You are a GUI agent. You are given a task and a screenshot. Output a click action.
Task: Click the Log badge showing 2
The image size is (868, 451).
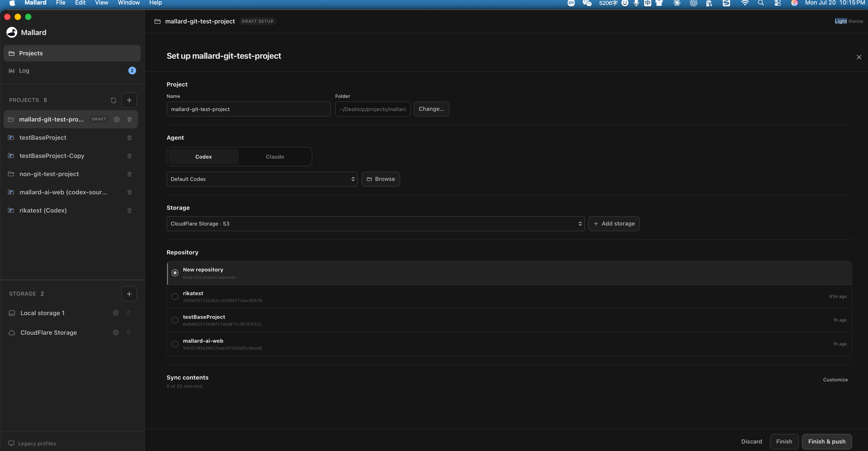tap(132, 70)
